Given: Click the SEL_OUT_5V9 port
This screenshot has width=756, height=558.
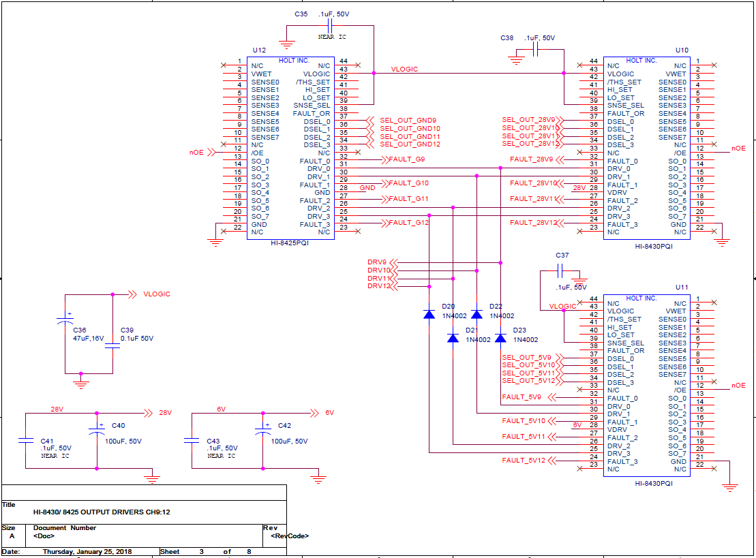Looking at the screenshot, I should (x=533, y=358).
